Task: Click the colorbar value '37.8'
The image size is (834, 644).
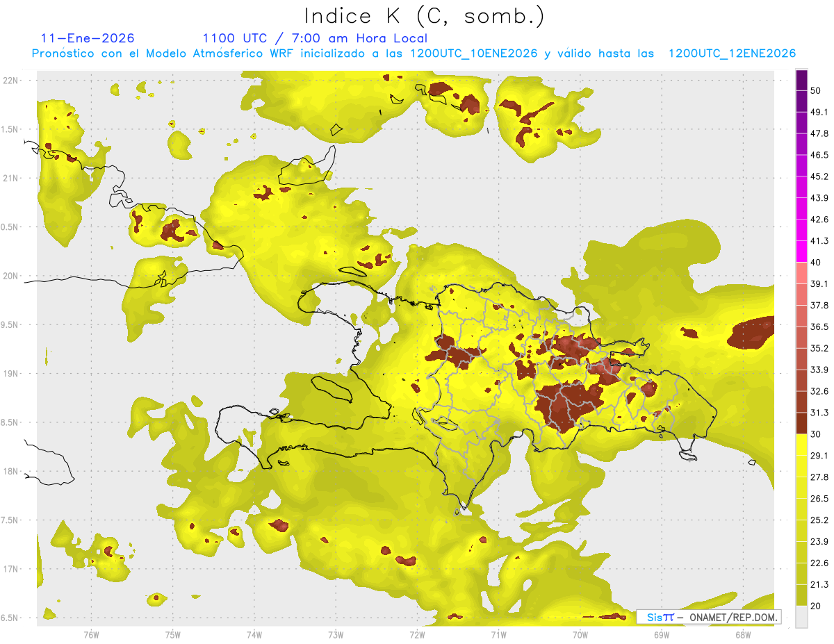Action: [820, 305]
